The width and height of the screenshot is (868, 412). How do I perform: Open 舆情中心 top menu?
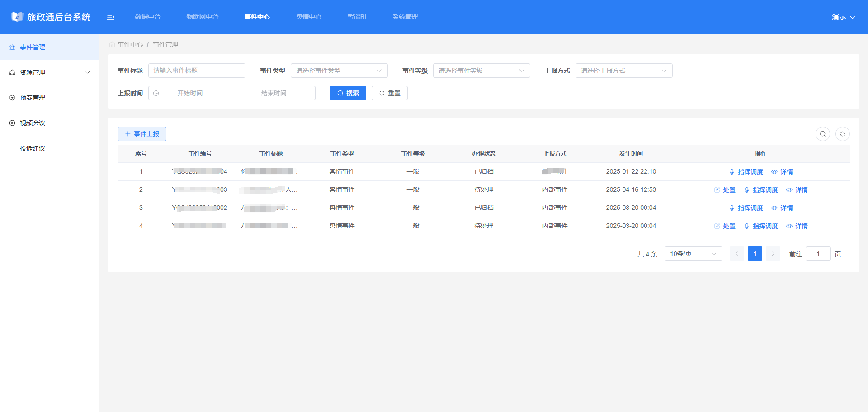click(309, 17)
